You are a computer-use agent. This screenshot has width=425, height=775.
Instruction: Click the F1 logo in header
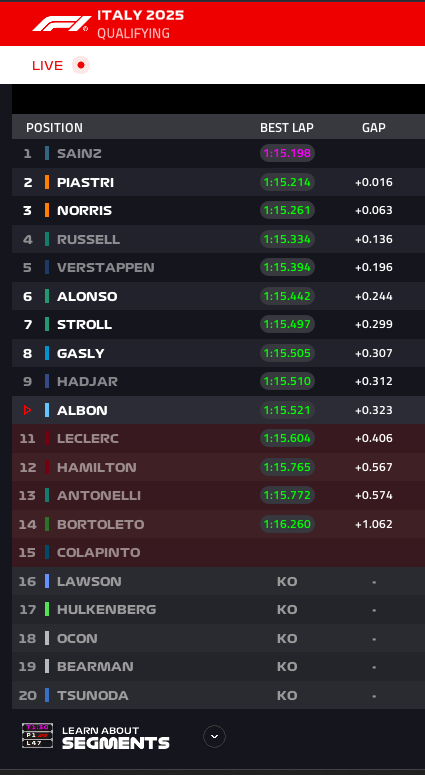(60, 24)
